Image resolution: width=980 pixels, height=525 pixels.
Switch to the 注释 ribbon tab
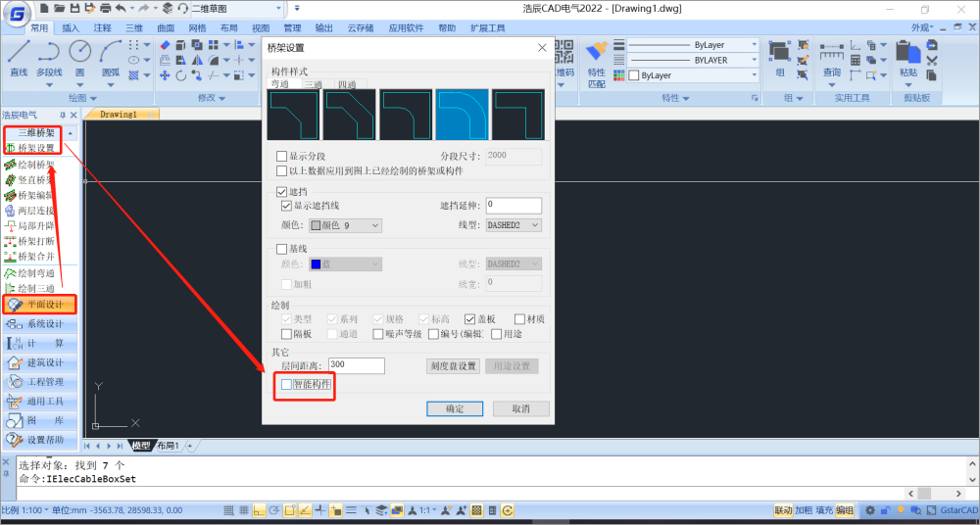[x=103, y=28]
